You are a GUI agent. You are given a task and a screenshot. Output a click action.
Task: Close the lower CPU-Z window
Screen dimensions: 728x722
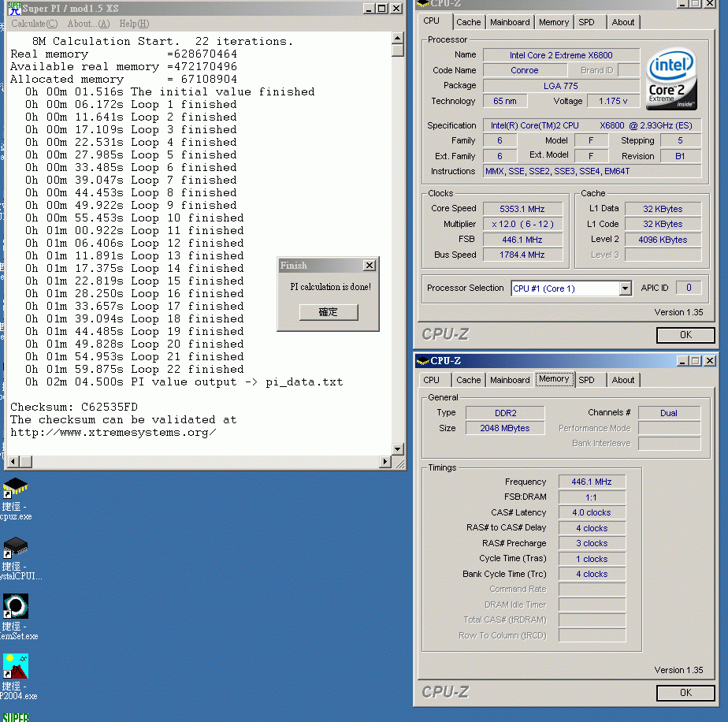tap(710, 361)
